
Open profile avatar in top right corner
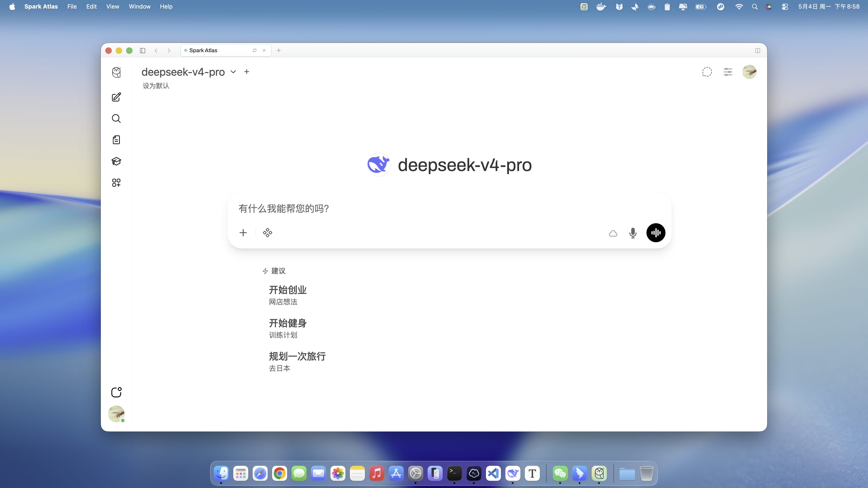pyautogui.click(x=749, y=72)
